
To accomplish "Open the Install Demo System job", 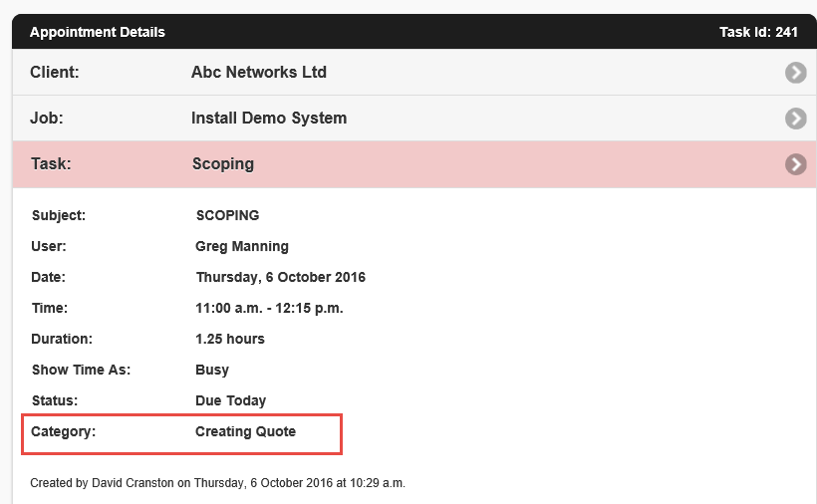I will [x=269, y=118].
